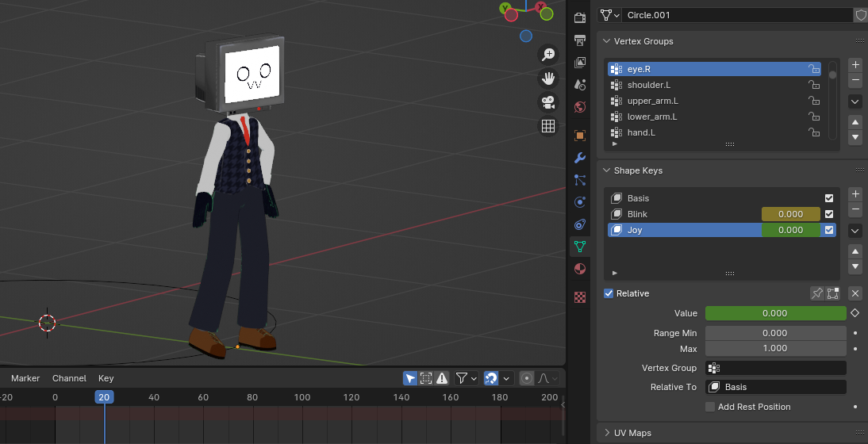Add a new vertex group with plus
This screenshot has width=868, height=444.
point(855,65)
